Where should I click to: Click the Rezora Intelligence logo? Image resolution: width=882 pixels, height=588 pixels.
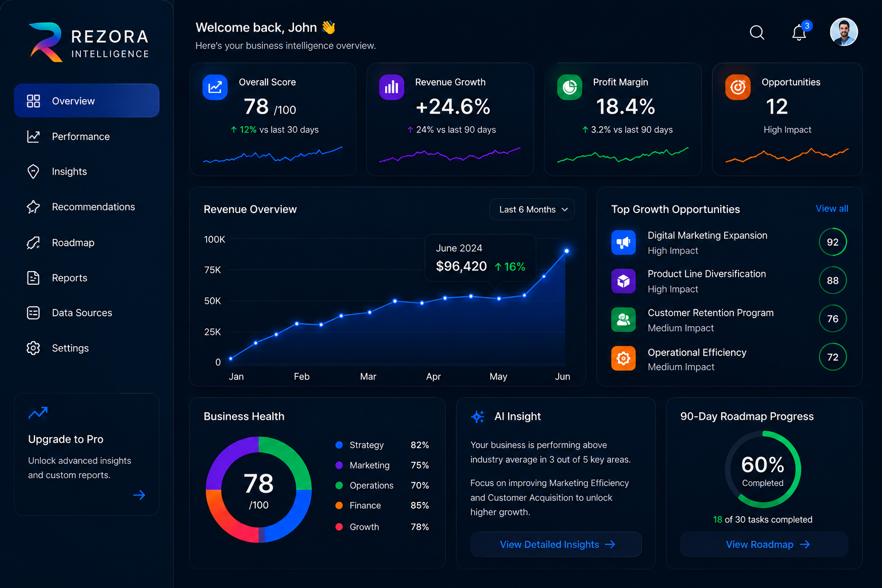(x=89, y=42)
